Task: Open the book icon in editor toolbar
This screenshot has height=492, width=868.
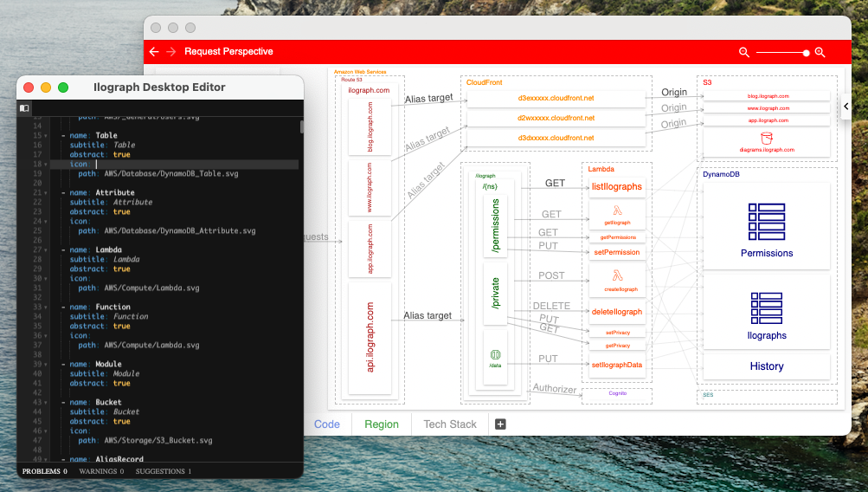Action: [x=24, y=108]
